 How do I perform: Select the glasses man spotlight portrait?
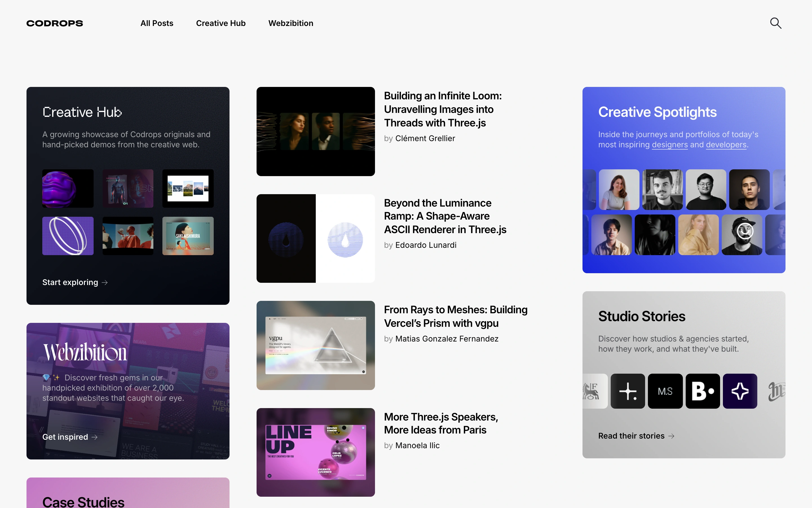(706, 189)
